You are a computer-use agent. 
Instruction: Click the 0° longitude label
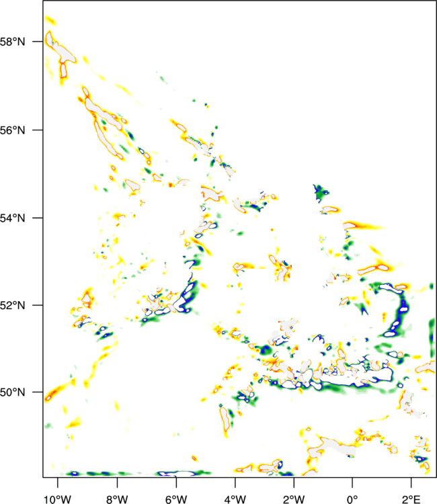coord(352,499)
